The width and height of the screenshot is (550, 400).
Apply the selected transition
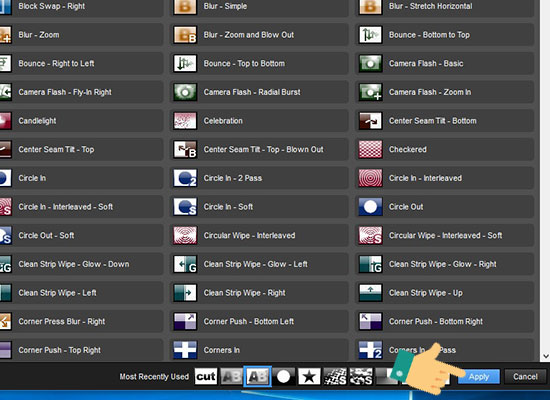pyautogui.click(x=479, y=376)
